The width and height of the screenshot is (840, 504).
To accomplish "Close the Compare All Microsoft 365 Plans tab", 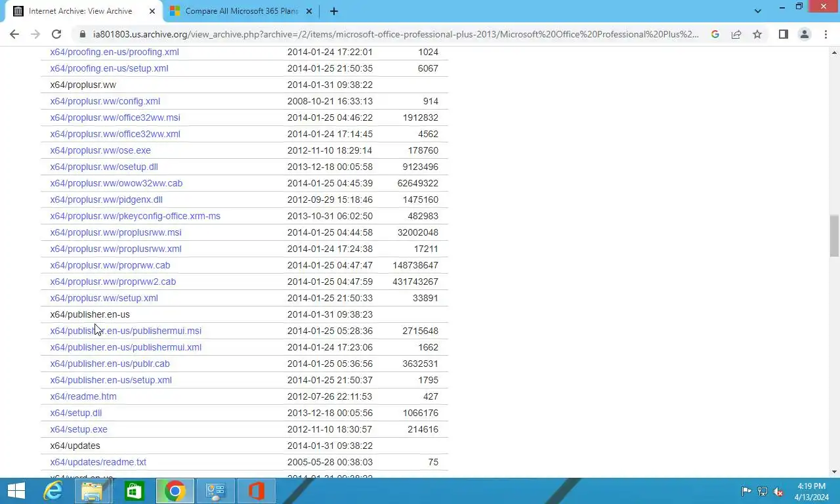I will point(309,11).
